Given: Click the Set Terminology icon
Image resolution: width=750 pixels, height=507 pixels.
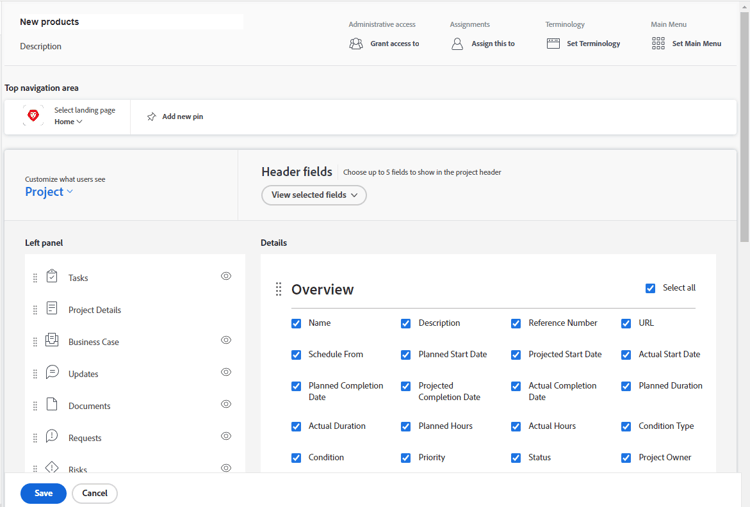Looking at the screenshot, I should point(553,44).
